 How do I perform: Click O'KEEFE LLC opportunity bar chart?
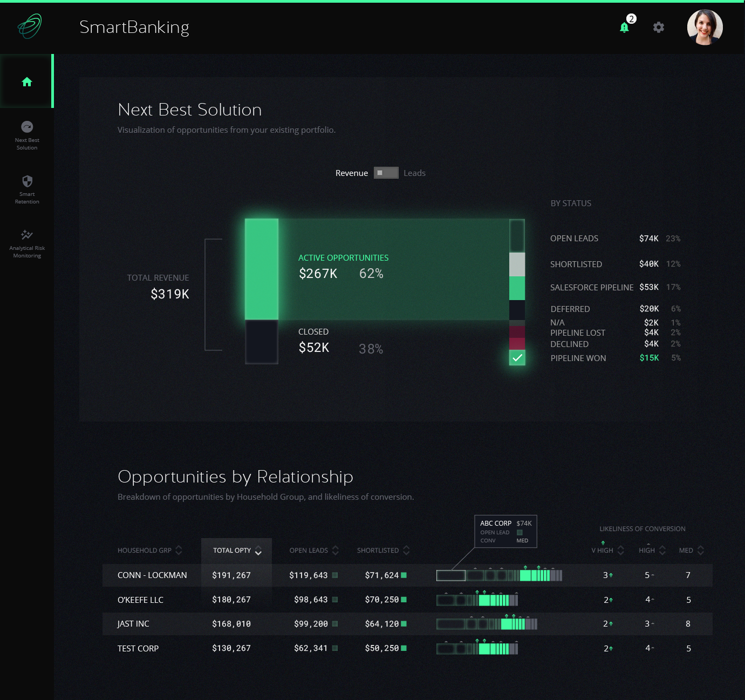[x=477, y=600]
